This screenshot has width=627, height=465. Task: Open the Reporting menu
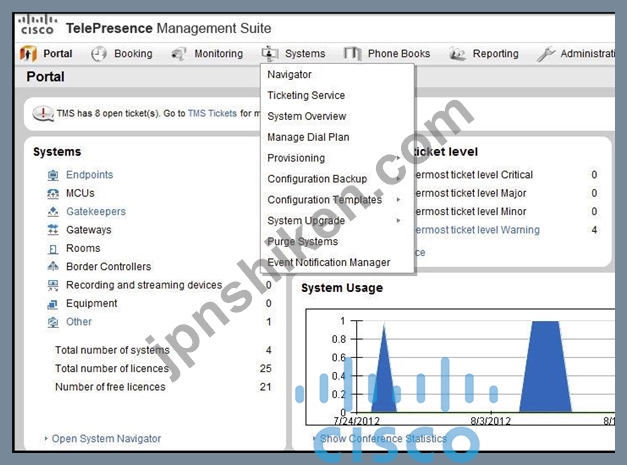[495, 54]
